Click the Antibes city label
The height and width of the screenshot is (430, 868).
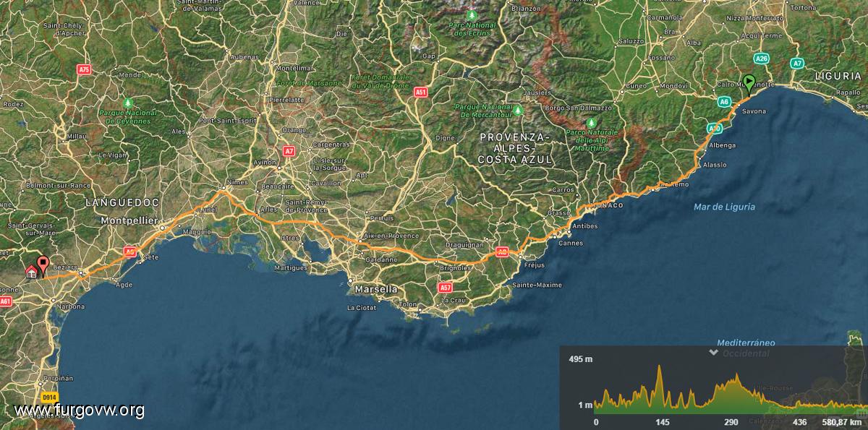(584, 226)
